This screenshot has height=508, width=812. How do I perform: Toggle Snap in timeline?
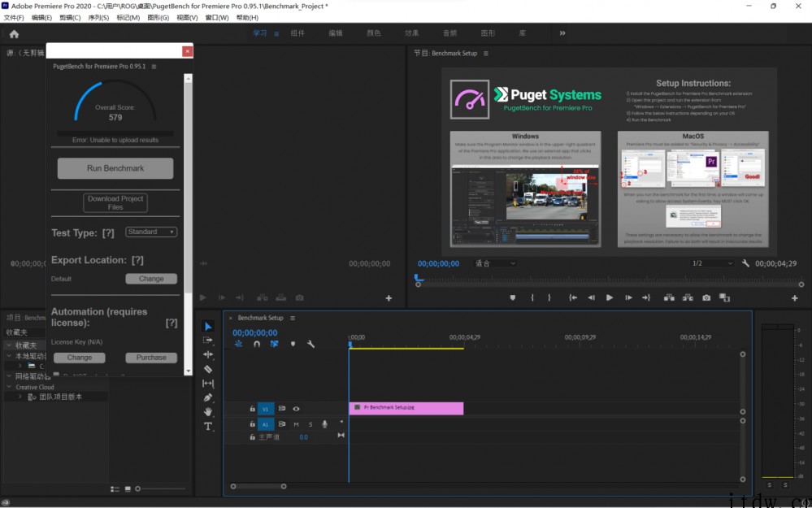click(x=257, y=344)
